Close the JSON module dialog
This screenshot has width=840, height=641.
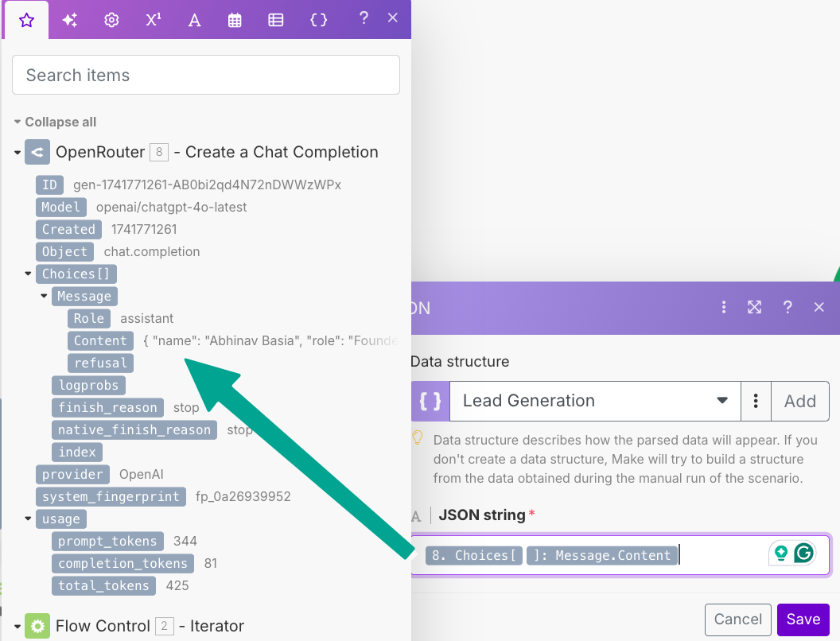click(x=819, y=308)
